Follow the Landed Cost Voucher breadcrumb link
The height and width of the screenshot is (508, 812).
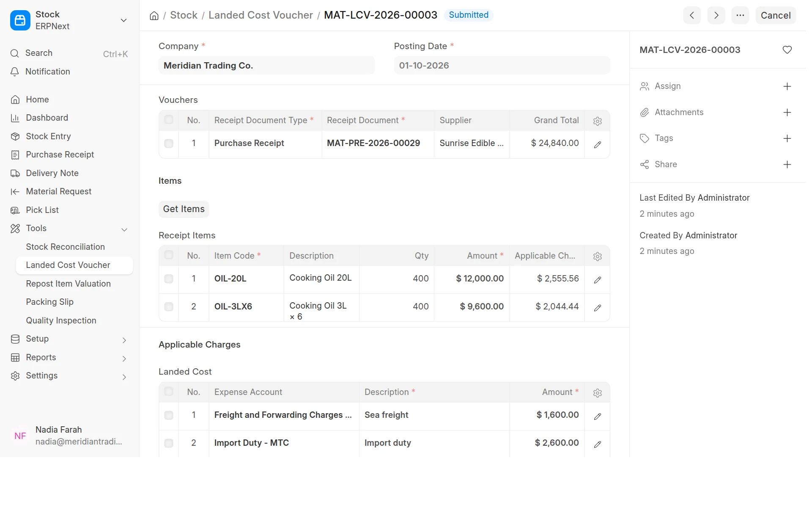[x=261, y=15]
